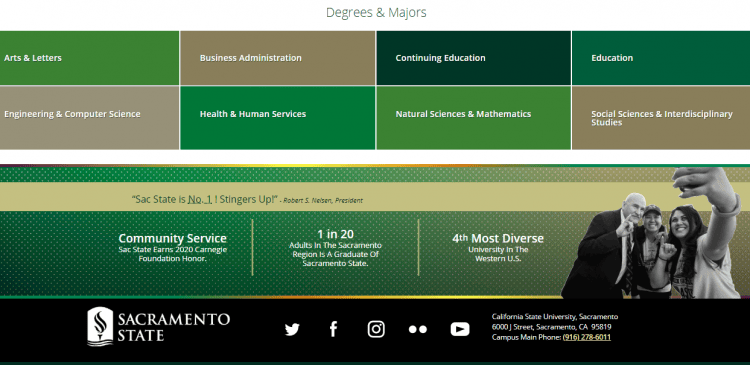Click 'University In The Western U.S.' text
750x365 pixels.
click(x=498, y=254)
